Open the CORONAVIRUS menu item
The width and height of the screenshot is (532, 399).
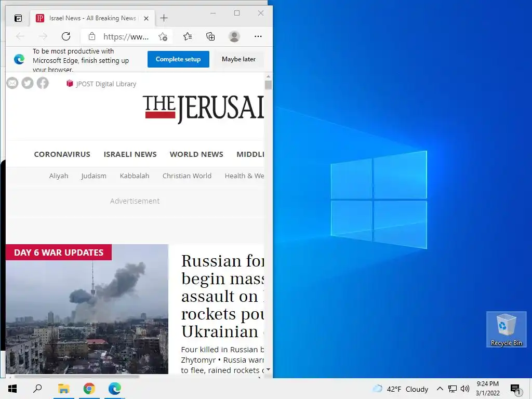click(62, 154)
